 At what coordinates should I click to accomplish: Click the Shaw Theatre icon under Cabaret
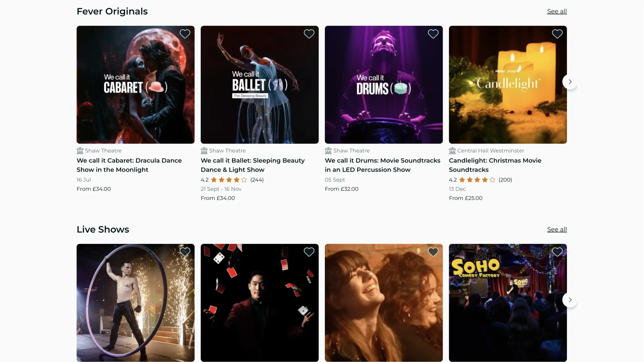pos(80,150)
